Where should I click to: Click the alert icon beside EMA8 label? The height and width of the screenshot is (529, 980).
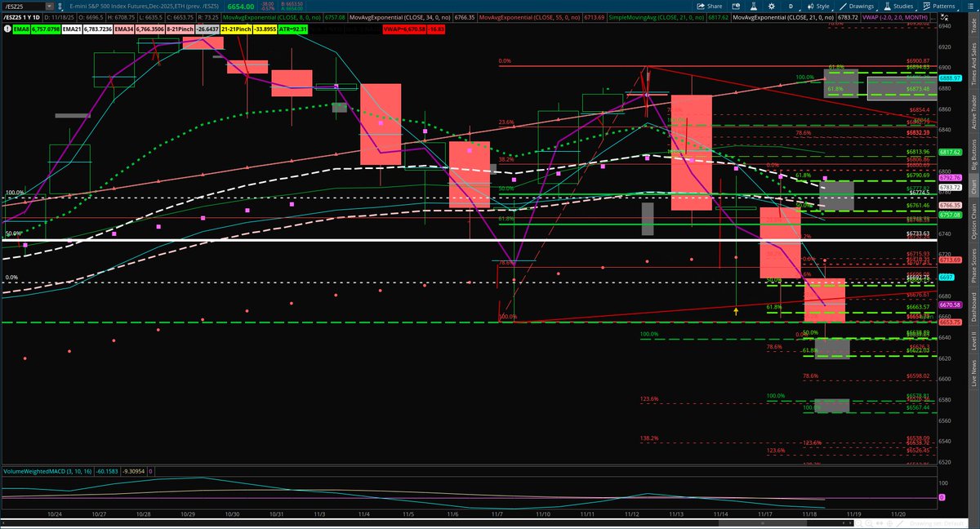pos(7,29)
